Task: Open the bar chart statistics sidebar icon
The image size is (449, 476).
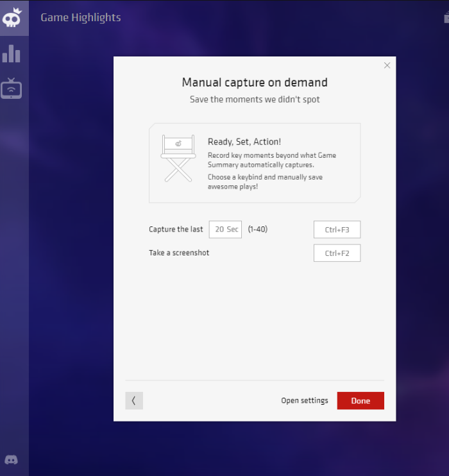Action: click(12, 54)
